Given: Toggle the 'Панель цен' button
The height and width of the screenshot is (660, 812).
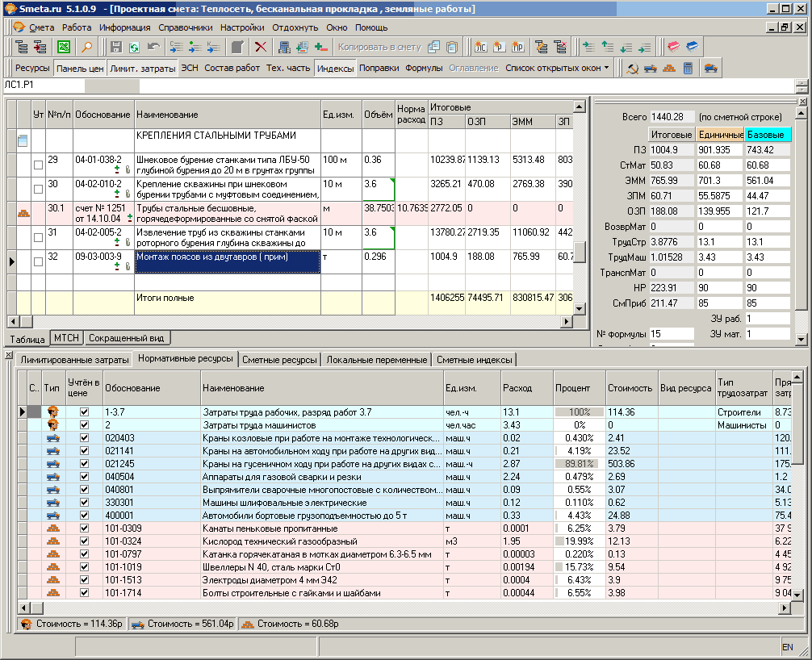Looking at the screenshot, I should coord(80,69).
